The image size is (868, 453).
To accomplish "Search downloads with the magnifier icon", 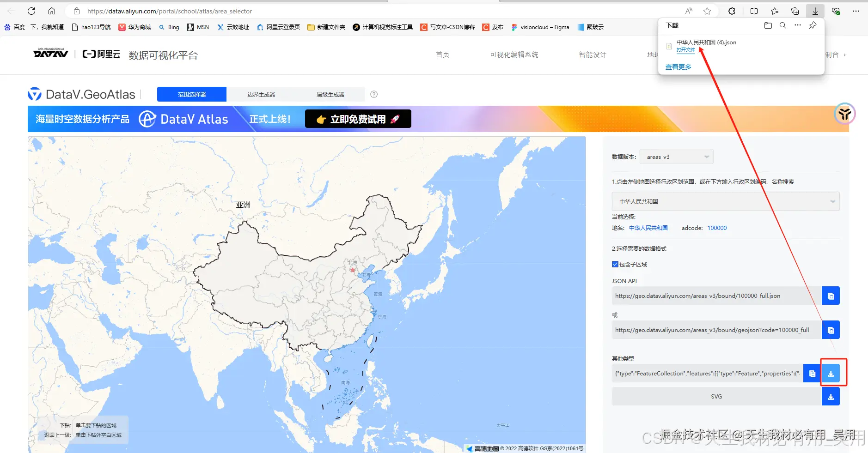I will coord(783,26).
